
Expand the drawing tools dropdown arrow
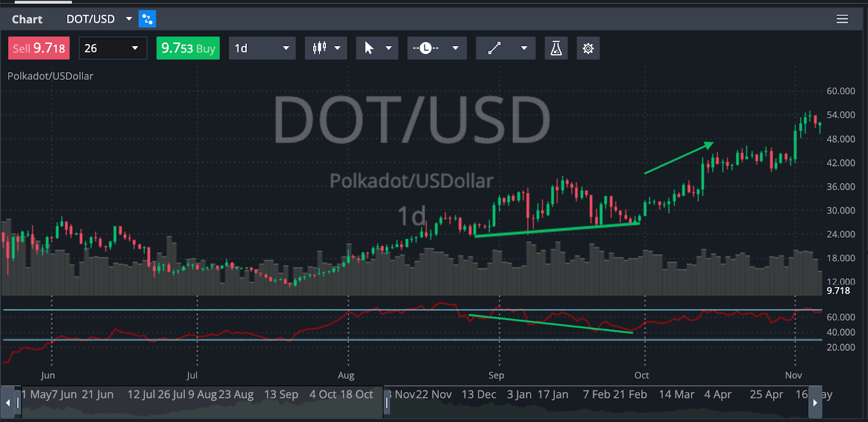pos(524,48)
